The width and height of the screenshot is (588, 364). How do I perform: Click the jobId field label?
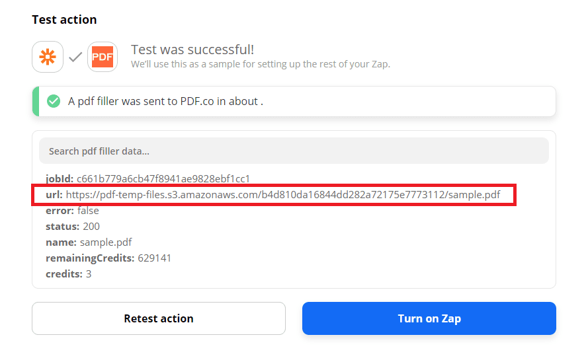60,178
